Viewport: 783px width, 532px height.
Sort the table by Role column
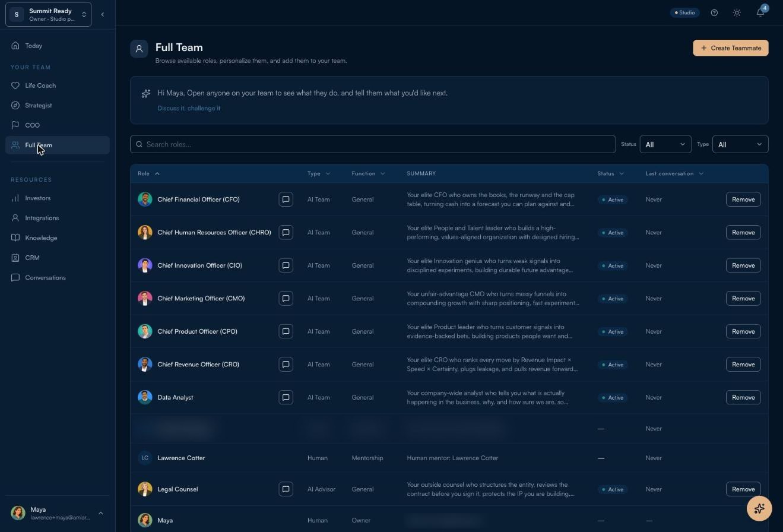(x=148, y=173)
